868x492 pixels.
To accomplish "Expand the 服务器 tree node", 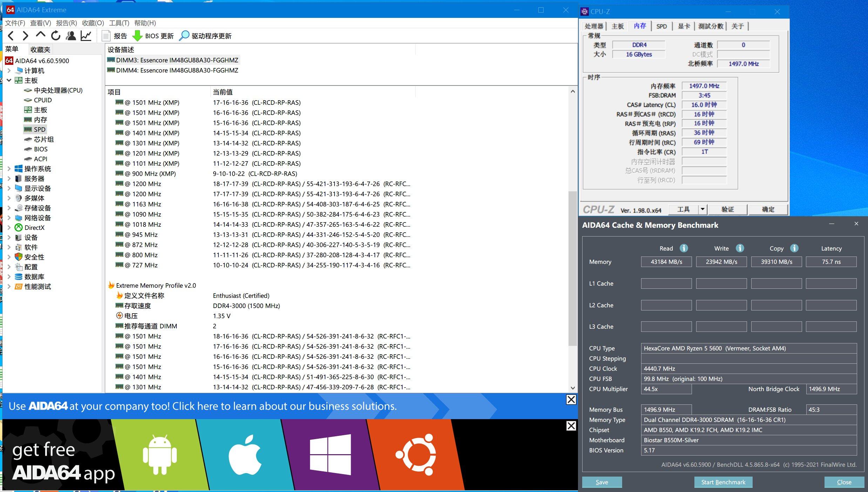I will point(9,178).
